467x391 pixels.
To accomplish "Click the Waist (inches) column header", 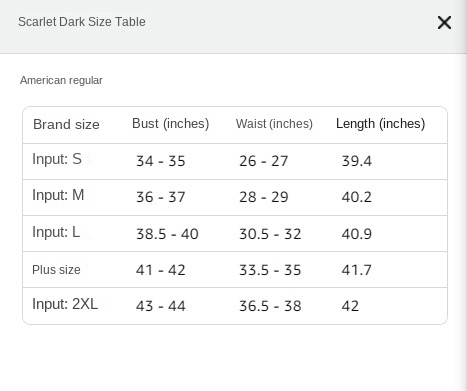I will click(274, 124).
